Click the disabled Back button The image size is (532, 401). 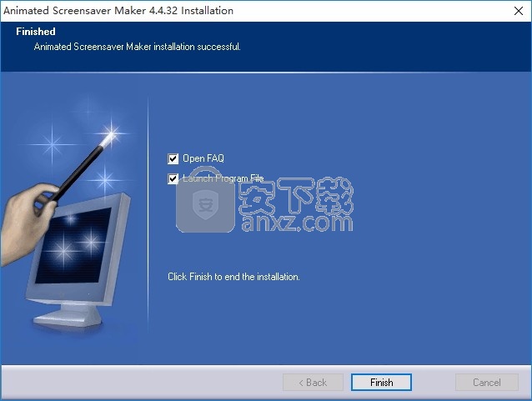click(313, 383)
